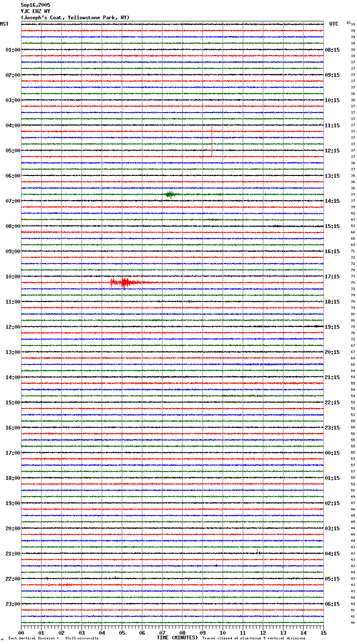Select the station code YJC EHZ WY
Screen dimensions: 357x644
35,11
